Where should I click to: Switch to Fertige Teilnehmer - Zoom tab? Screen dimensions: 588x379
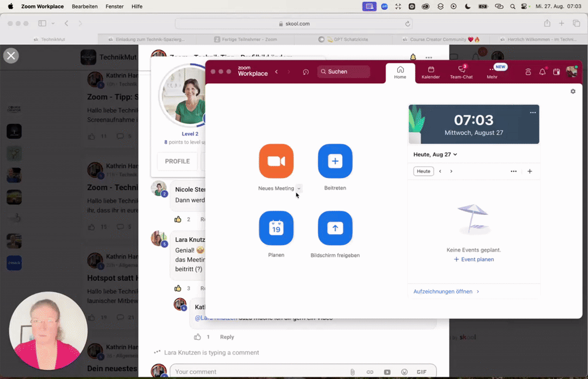point(245,40)
